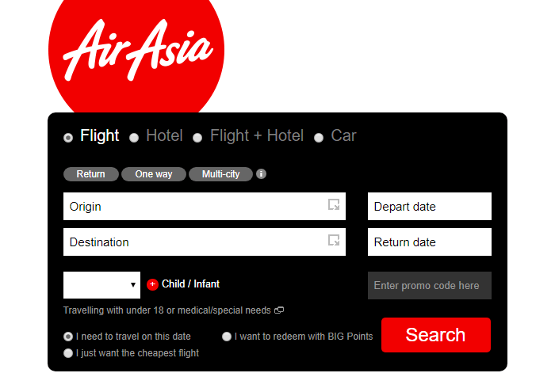Open the under 18 or special needs link

pyautogui.click(x=167, y=310)
